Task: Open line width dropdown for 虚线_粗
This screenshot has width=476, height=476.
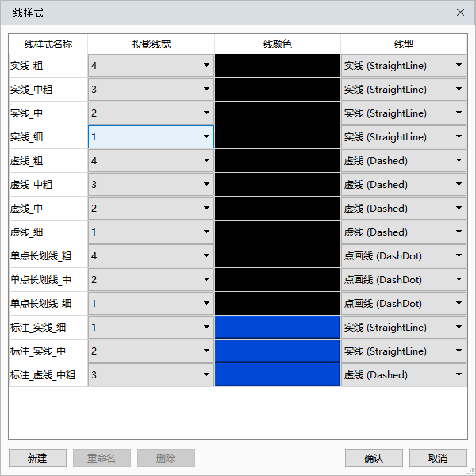Action: [151, 160]
